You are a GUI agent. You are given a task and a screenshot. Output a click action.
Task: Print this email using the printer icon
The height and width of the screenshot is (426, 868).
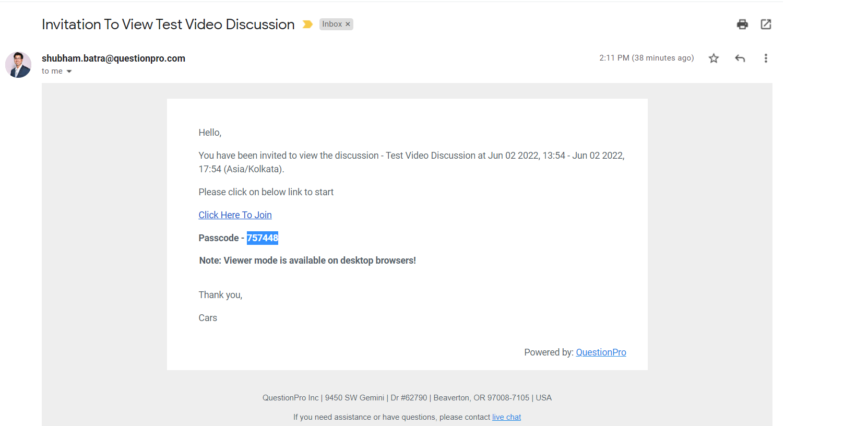(742, 24)
